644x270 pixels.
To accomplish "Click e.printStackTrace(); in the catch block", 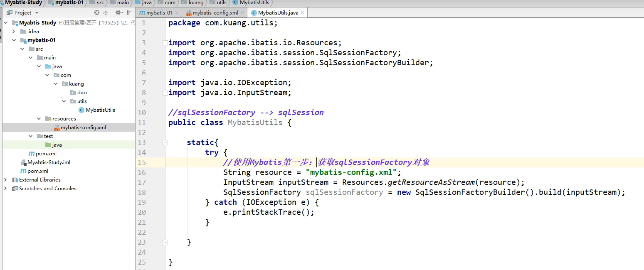I will point(269,212).
